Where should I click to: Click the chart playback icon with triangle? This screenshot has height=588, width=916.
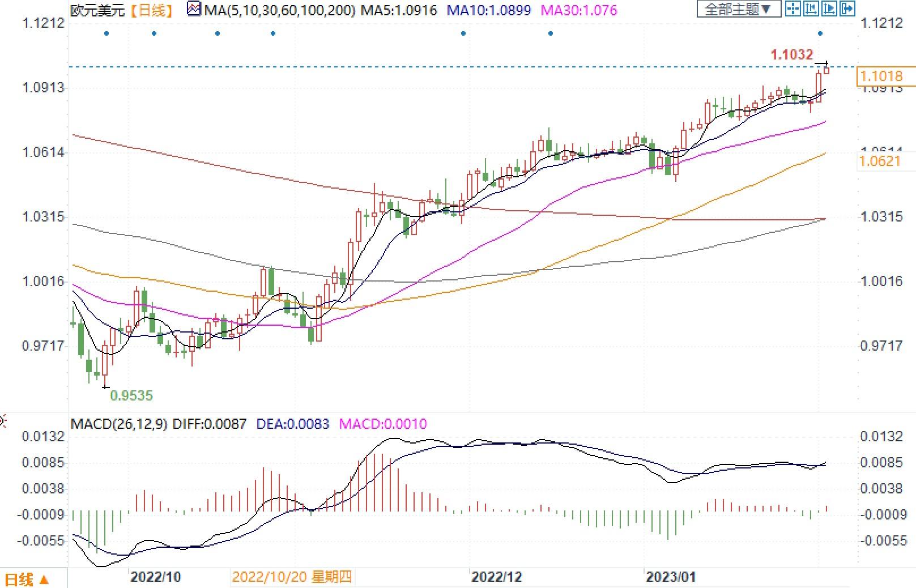click(829, 8)
